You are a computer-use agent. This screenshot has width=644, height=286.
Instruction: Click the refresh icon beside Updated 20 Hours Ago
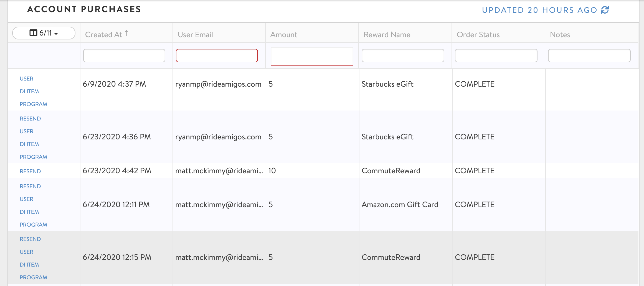click(x=605, y=10)
